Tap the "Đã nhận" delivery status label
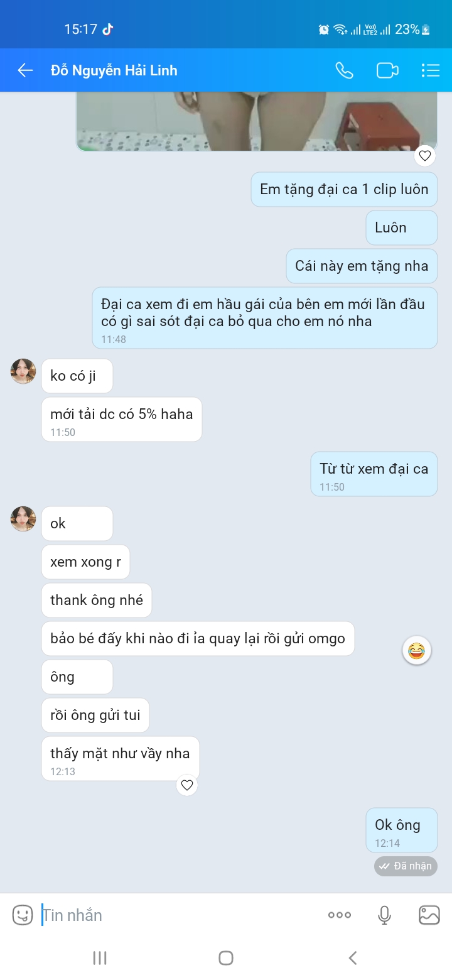Screen dimensions: 452x980 (x=406, y=866)
